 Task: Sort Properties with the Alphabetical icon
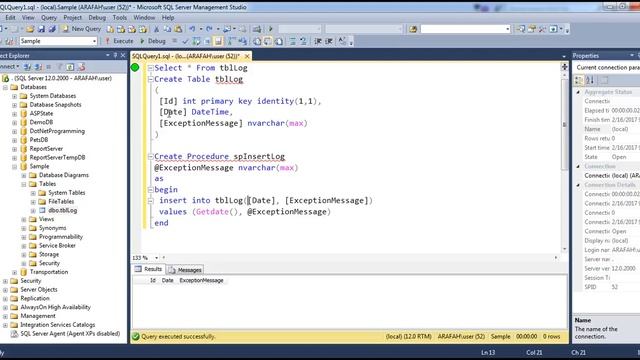pos(590,80)
